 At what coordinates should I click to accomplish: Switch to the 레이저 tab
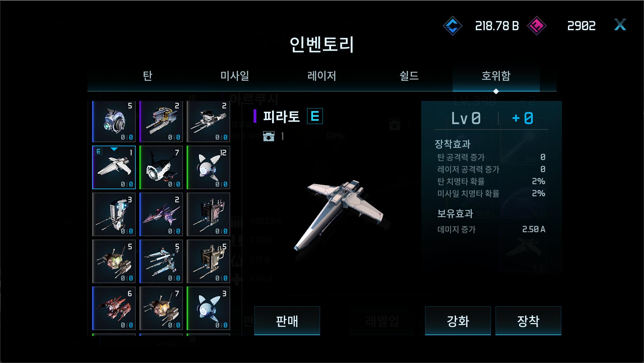(x=322, y=76)
